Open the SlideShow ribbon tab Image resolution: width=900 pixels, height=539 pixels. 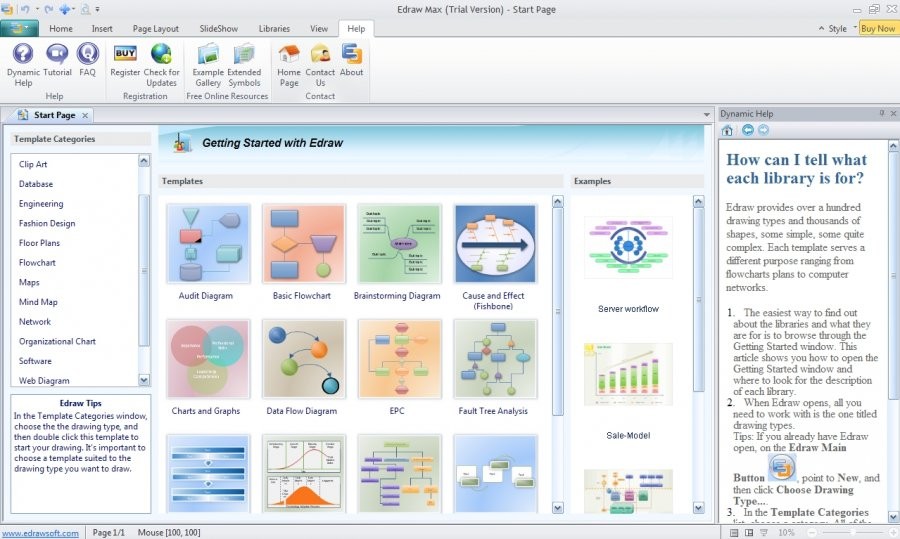(219, 29)
